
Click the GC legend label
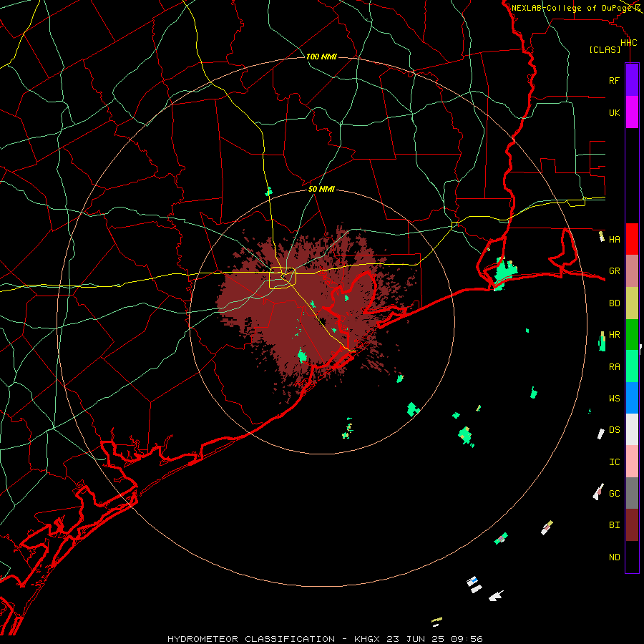(x=614, y=493)
